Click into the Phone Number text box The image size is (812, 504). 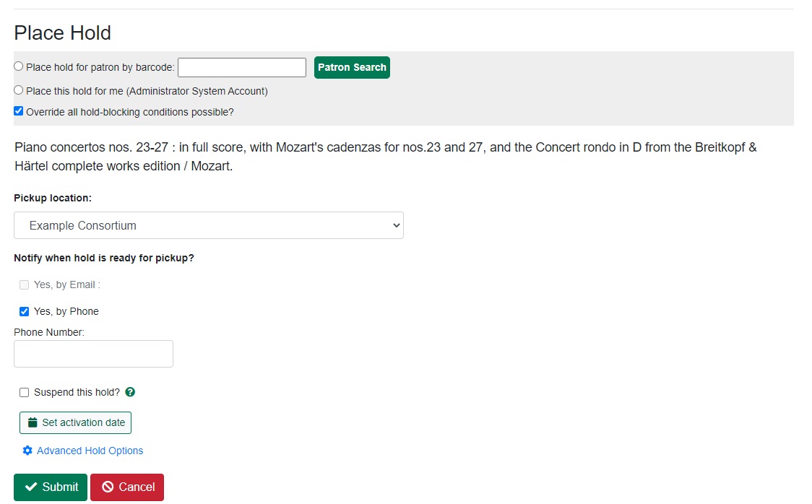point(93,354)
